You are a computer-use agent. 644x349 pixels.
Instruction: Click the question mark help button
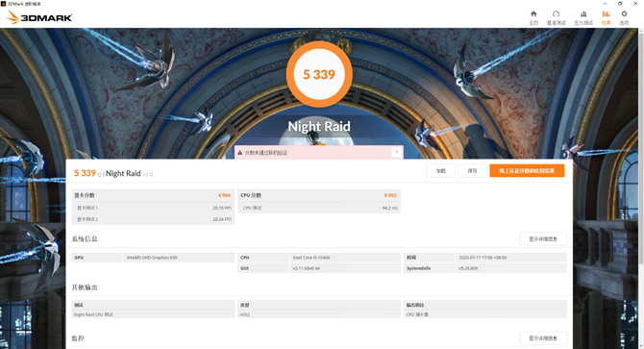(x=396, y=152)
